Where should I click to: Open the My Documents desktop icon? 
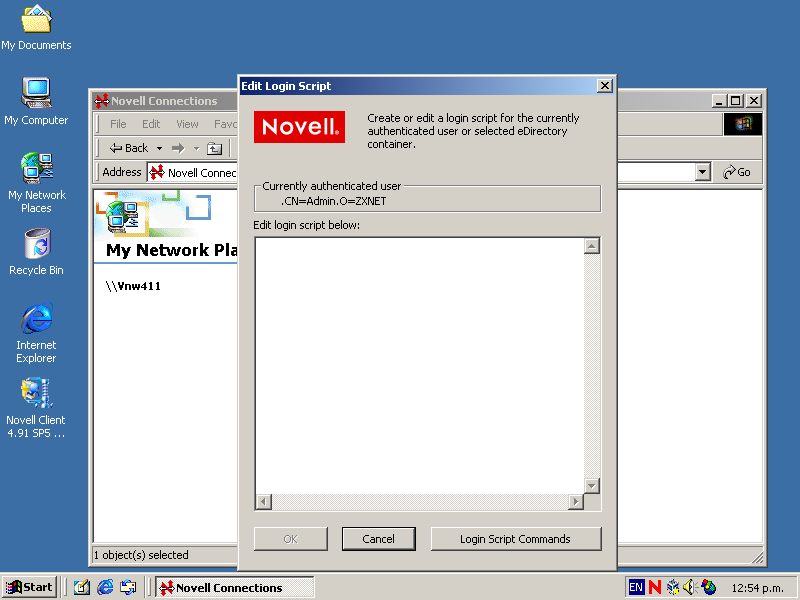36,28
